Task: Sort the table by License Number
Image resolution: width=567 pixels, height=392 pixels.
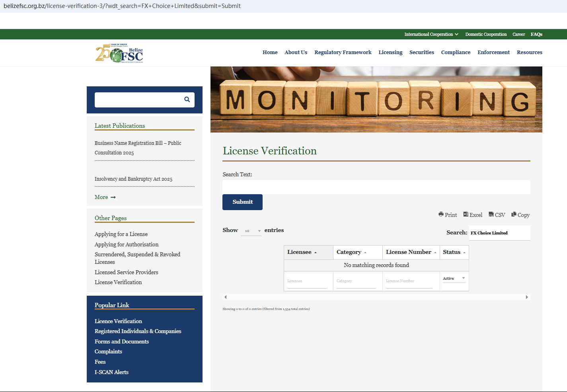Action: point(435,253)
